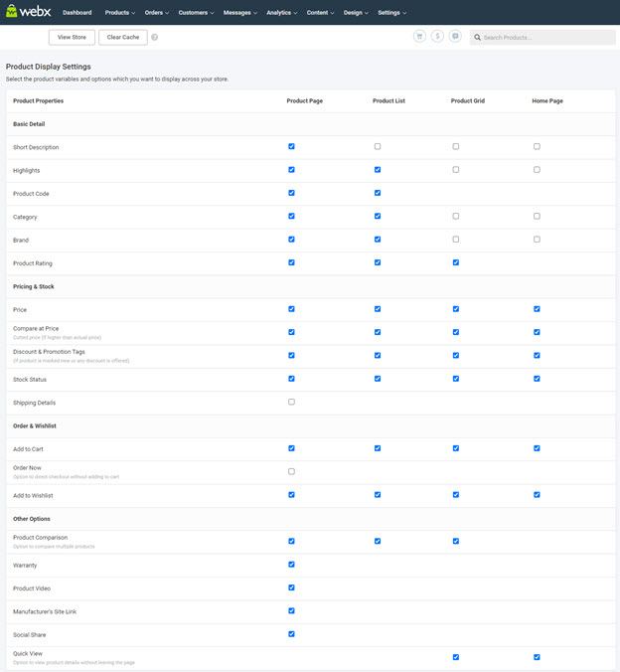Enable Shipping Details on Product Page
This screenshot has height=672, width=620.
291,402
